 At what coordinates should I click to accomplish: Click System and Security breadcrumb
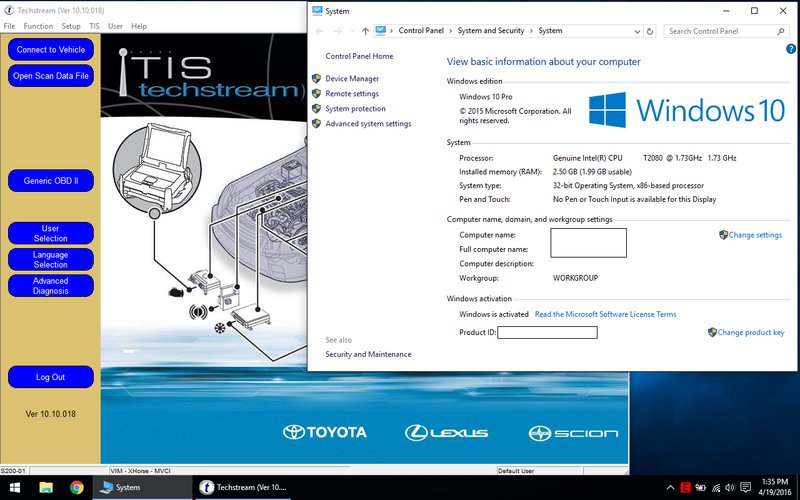[491, 31]
